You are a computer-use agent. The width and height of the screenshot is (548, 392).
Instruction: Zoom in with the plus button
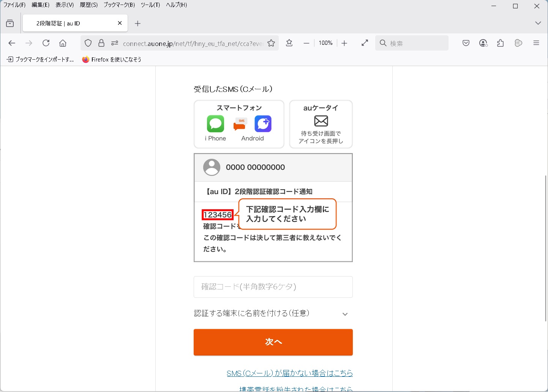344,43
